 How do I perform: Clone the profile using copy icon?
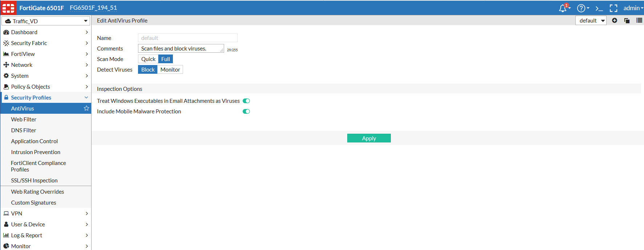pos(627,20)
